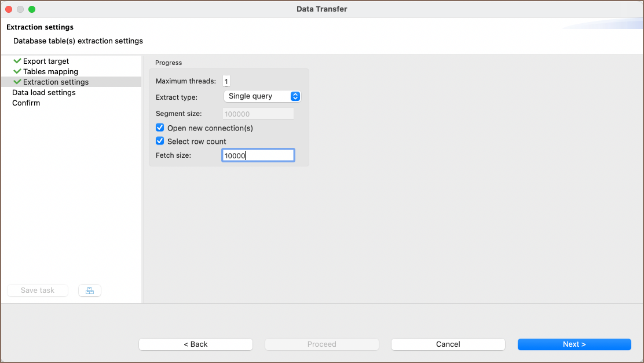Click the green checkmark beside Tables mapping
Viewport: 644px width, 363px height.
pyautogui.click(x=17, y=71)
